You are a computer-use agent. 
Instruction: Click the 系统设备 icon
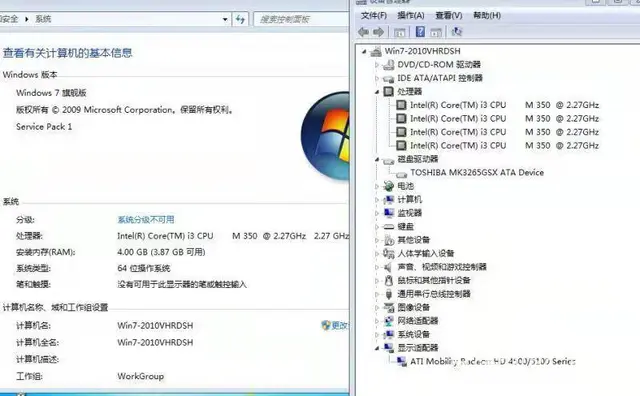coord(389,334)
